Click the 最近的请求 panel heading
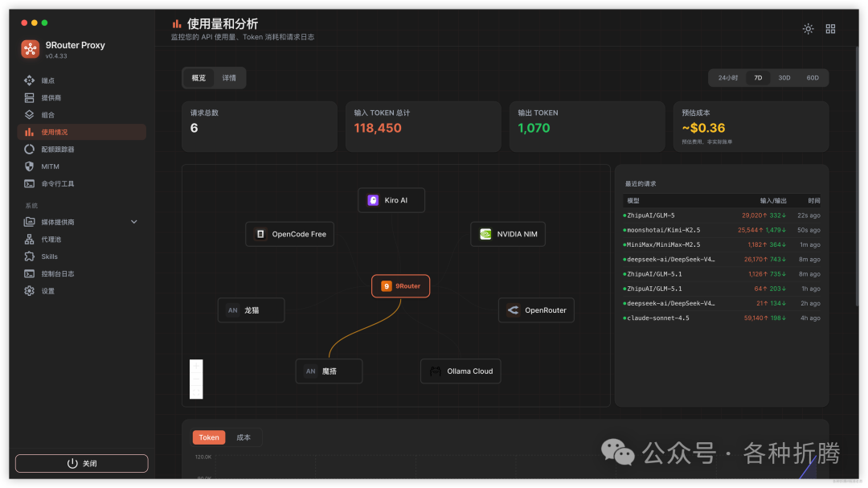The height and width of the screenshot is (488, 868). [641, 183]
